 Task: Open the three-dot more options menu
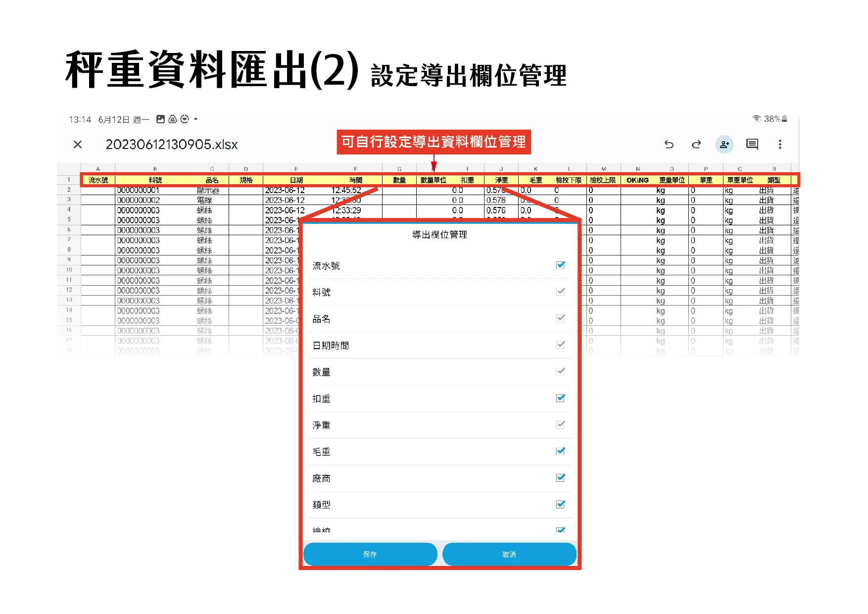click(780, 144)
